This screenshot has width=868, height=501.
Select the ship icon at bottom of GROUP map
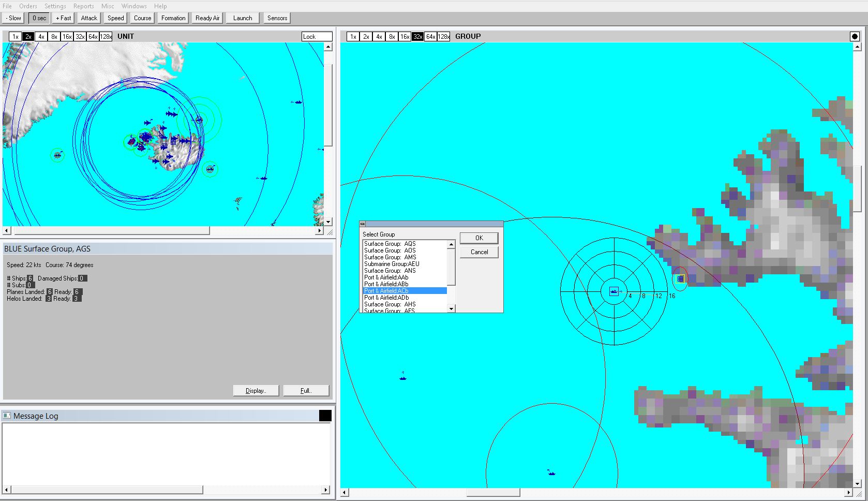coord(551,473)
